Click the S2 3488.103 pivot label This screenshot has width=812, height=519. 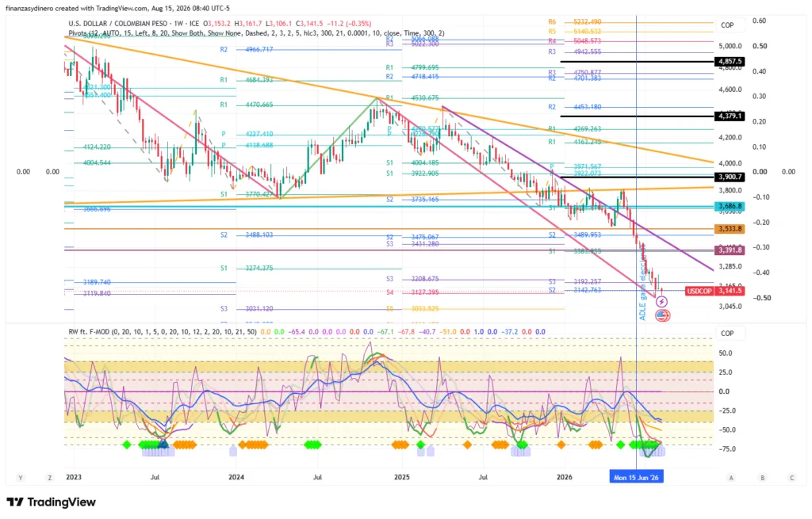click(247, 235)
